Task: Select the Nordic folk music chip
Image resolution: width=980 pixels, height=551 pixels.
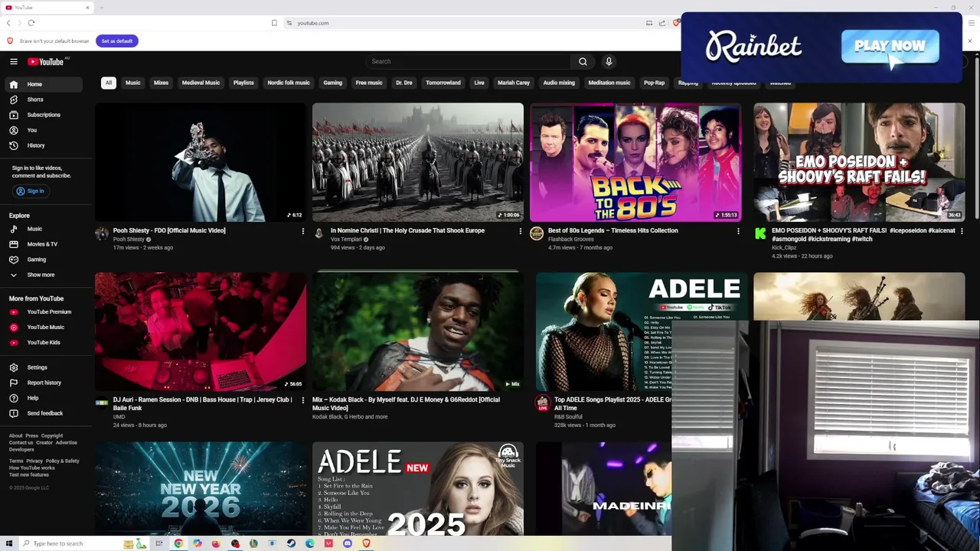Action: pyautogui.click(x=289, y=83)
